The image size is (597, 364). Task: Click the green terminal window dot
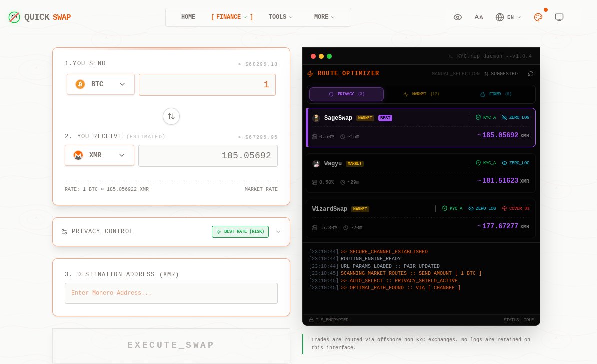click(x=329, y=56)
